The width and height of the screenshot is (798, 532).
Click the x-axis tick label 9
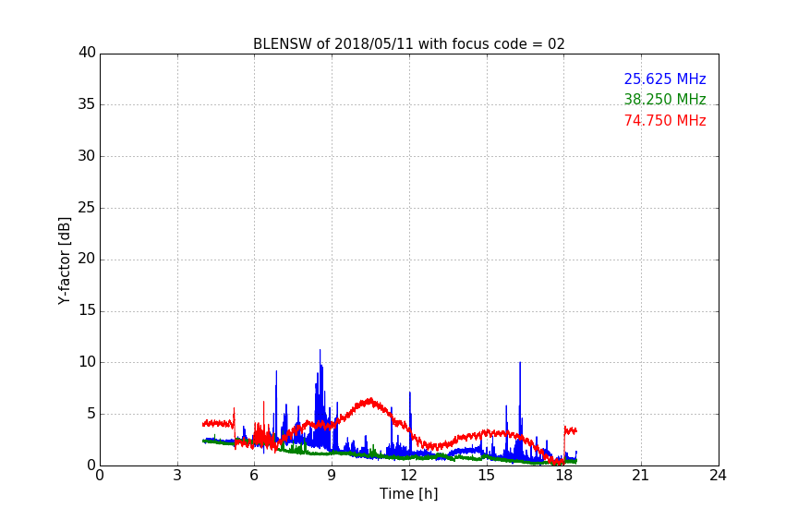[332, 476]
